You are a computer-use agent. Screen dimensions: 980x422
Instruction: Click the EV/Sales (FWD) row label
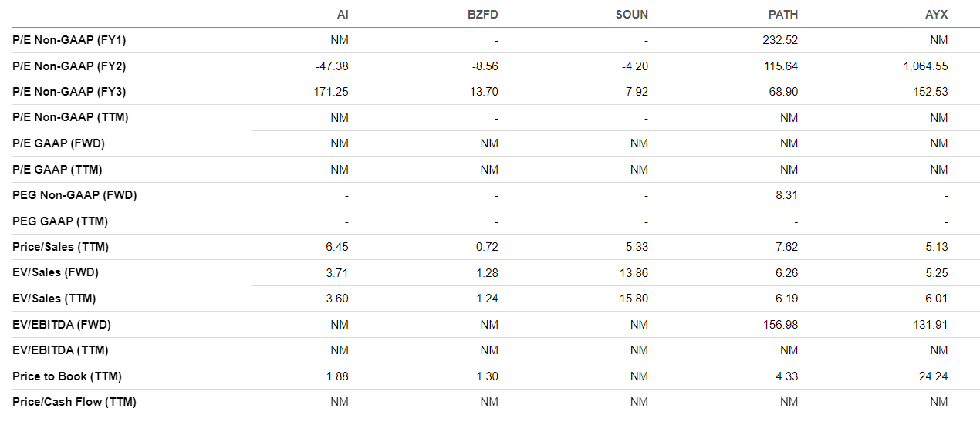point(56,272)
